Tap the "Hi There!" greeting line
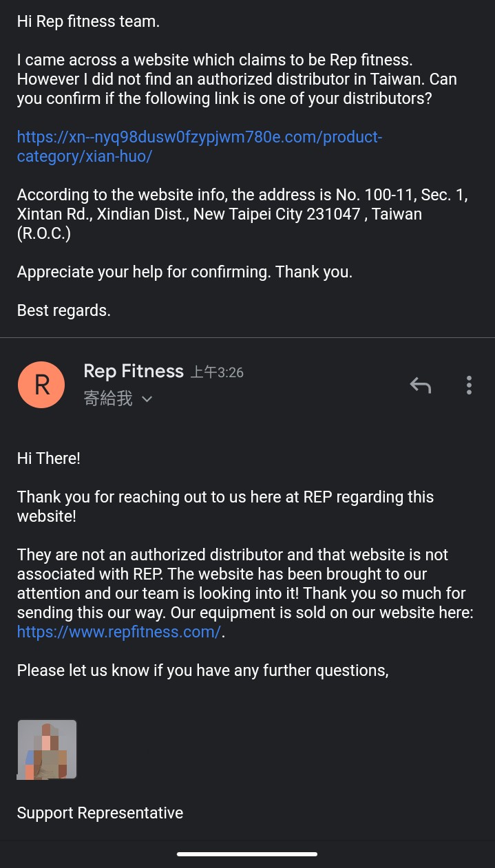495x868 pixels. click(x=49, y=458)
